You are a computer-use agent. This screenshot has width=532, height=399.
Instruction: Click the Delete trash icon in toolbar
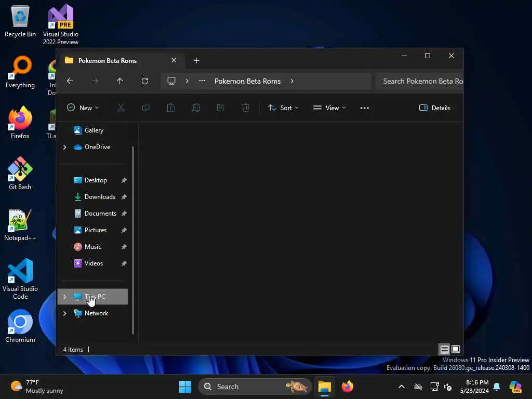click(x=246, y=108)
